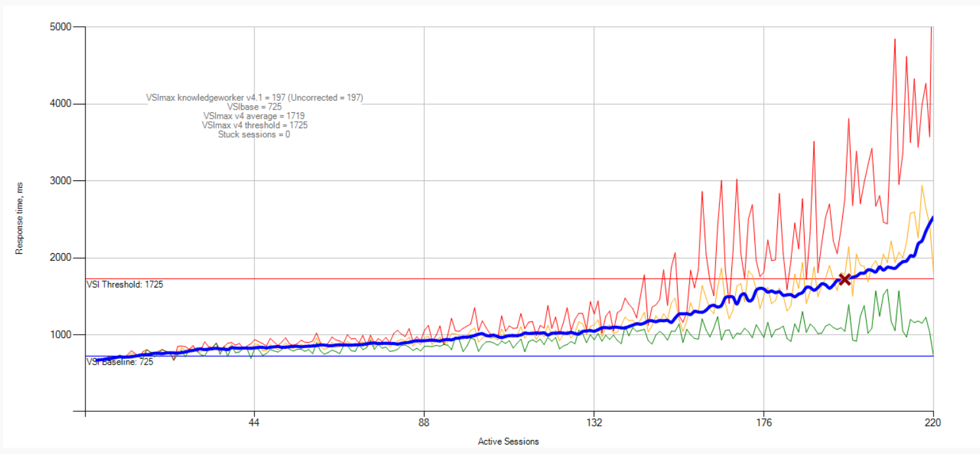The width and height of the screenshot is (980, 454).
Task: Click the 'VSIbase = 725' summary line
Action: (254, 107)
